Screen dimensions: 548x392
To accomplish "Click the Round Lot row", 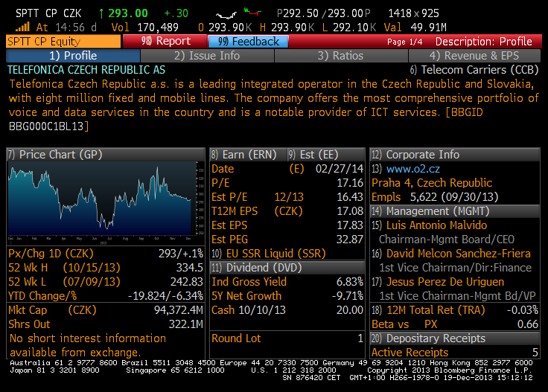I will point(287,338).
